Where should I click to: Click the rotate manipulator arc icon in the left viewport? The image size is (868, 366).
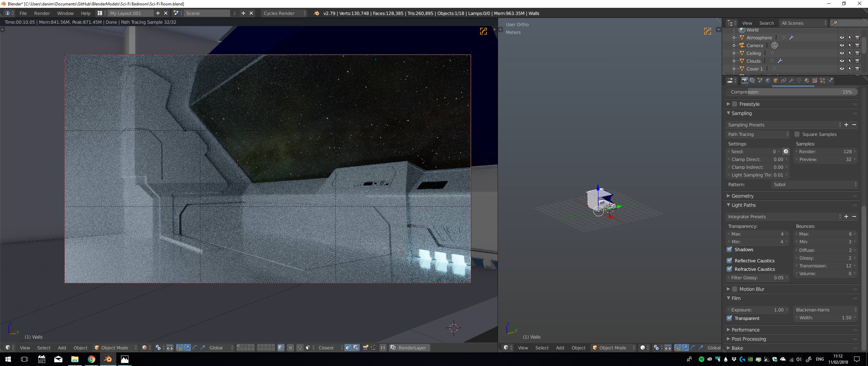(195, 348)
